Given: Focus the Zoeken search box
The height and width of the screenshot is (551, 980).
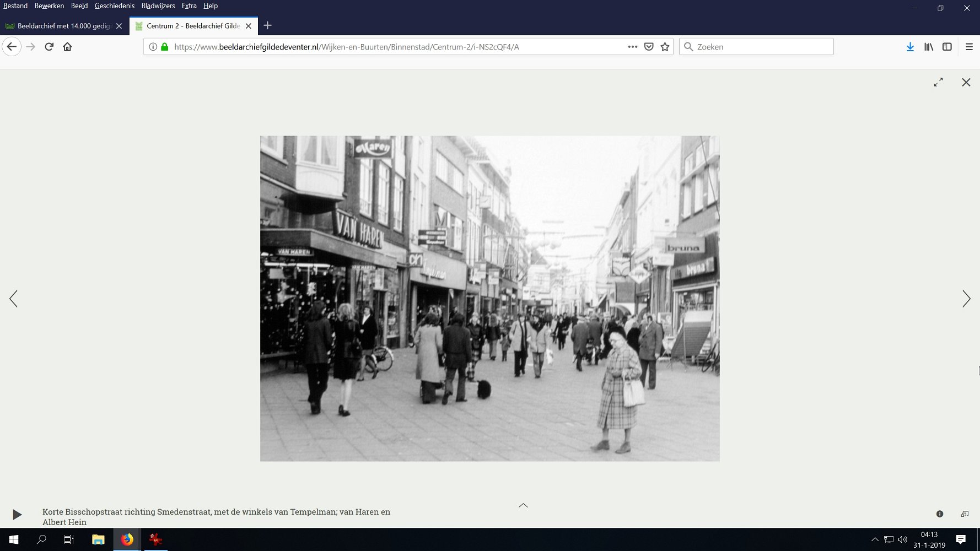Looking at the screenshot, I should (x=756, y=47).
